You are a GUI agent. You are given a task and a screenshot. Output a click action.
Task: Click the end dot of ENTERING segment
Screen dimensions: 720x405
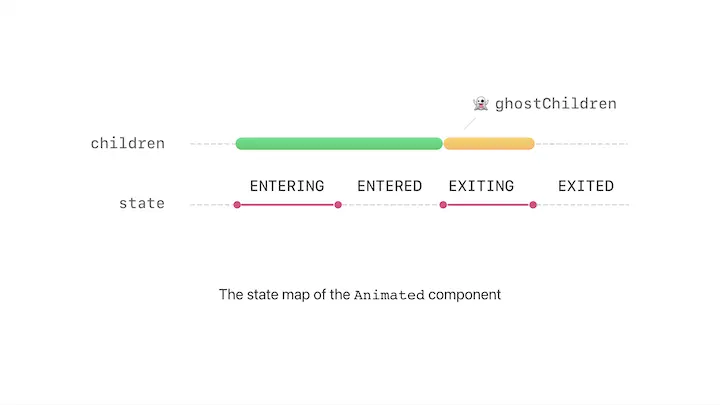pos(338,205)
